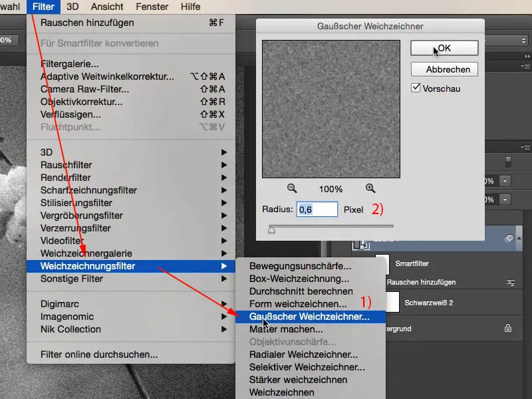Image resolution: width=532 pixels, height=399 pixels.
Task: Choose Rauschen hinzufügen at top of Filter menu
Action: [x=130, y=23]
